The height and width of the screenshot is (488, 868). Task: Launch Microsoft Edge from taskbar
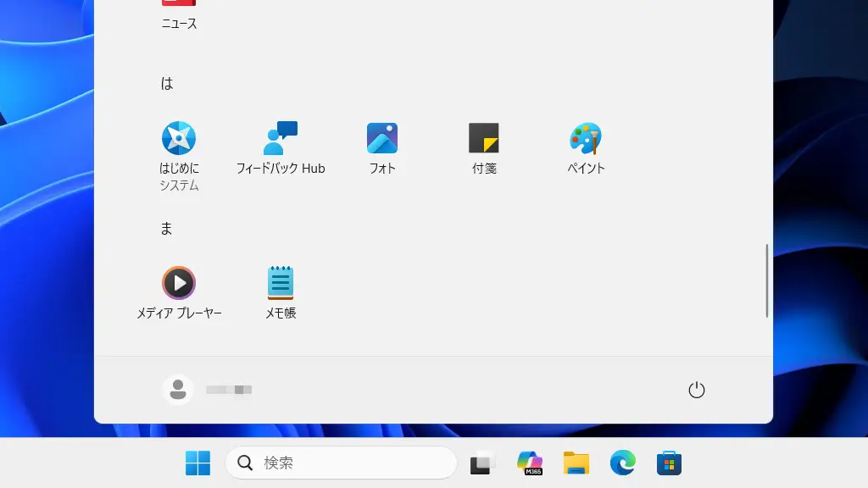tap(623, 463)
